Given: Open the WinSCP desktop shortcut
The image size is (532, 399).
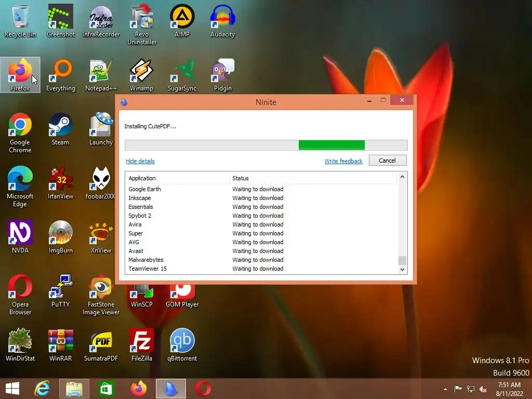Looking at the screenshot, I should 142,297.
